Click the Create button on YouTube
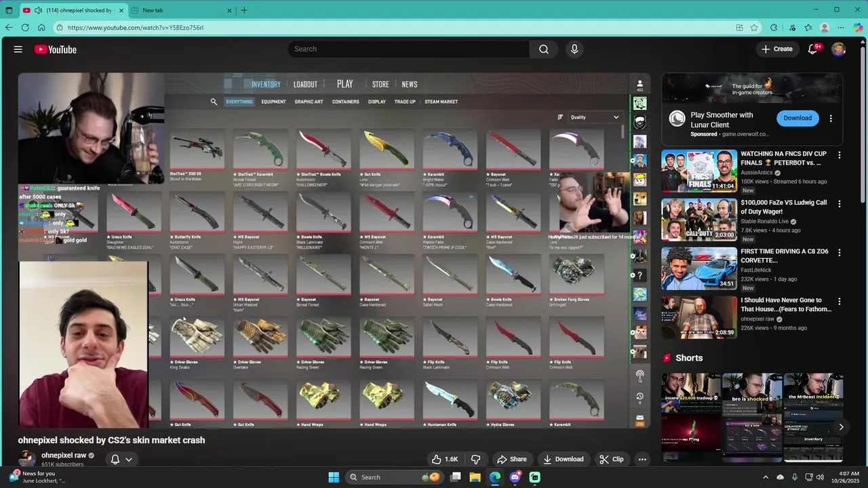868x488 pixels. (777, 49)
